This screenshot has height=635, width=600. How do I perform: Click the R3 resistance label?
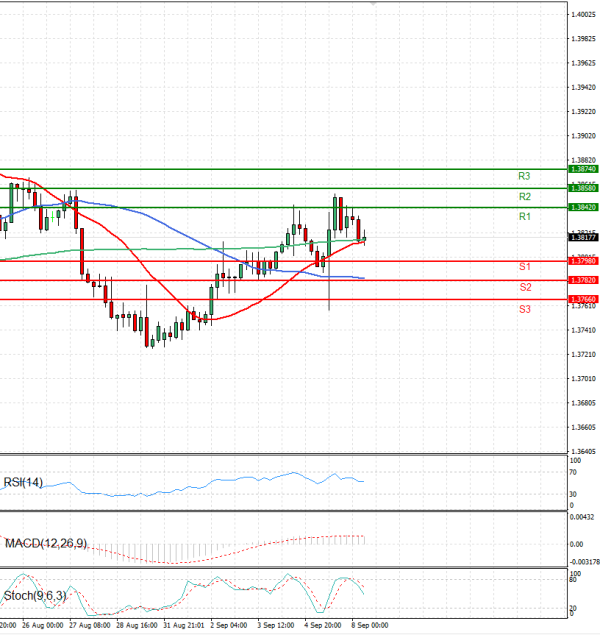524,176
